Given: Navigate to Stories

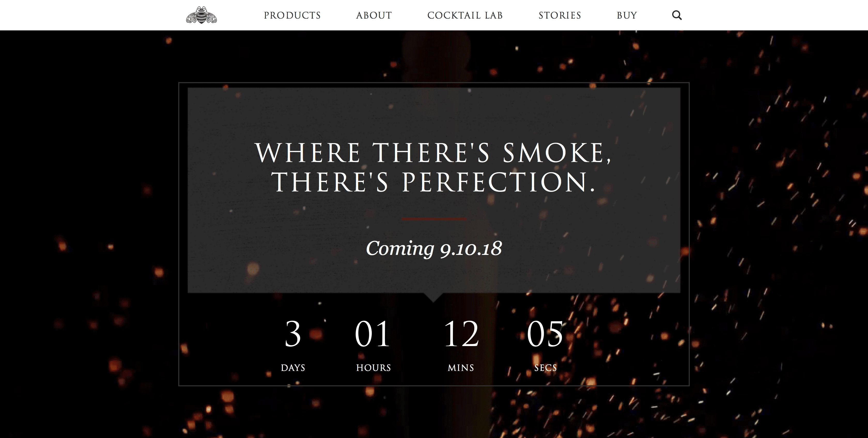Looking at the screenshot, I should coord(560,15).
